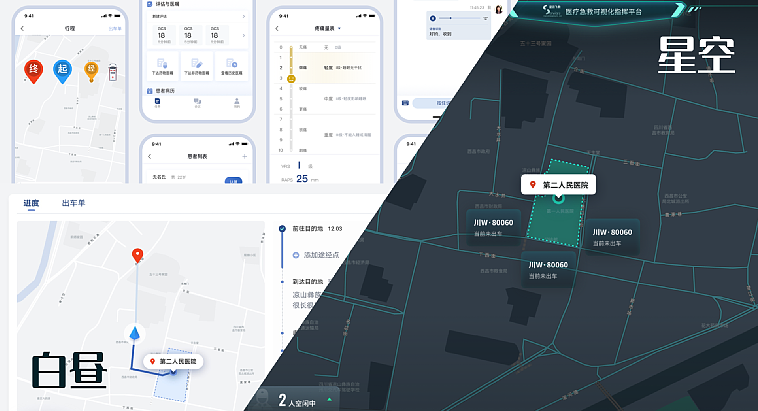Image resolution: width=758 pixels, height=411 pixels.
Task: Select the middle bottom tab in assessment phone
Action: pyautogui.click(x=197, y=103)
